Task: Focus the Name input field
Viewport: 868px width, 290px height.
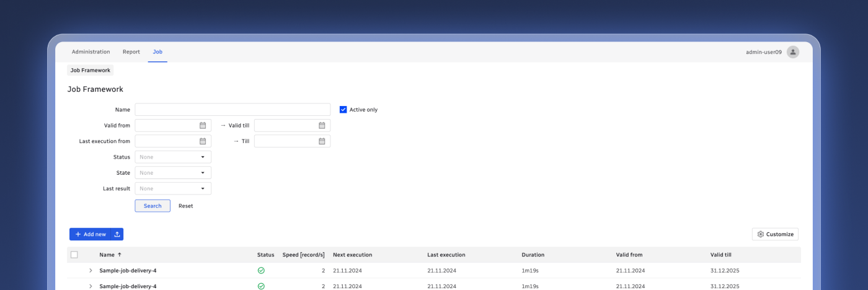Action: pos(232,110)
